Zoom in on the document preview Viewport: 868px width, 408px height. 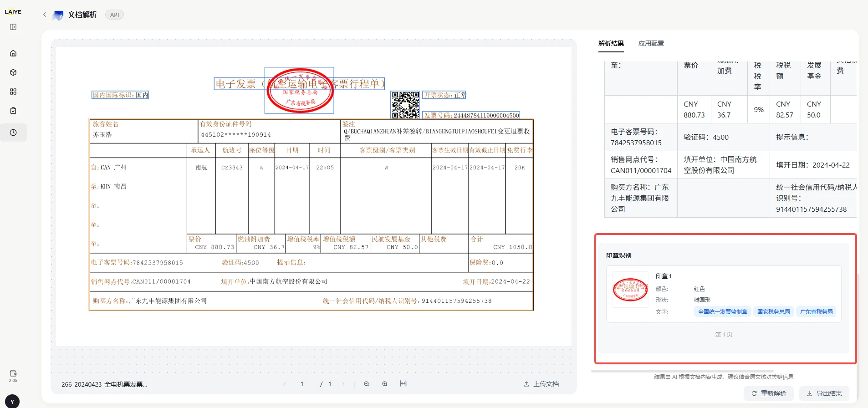385,384
